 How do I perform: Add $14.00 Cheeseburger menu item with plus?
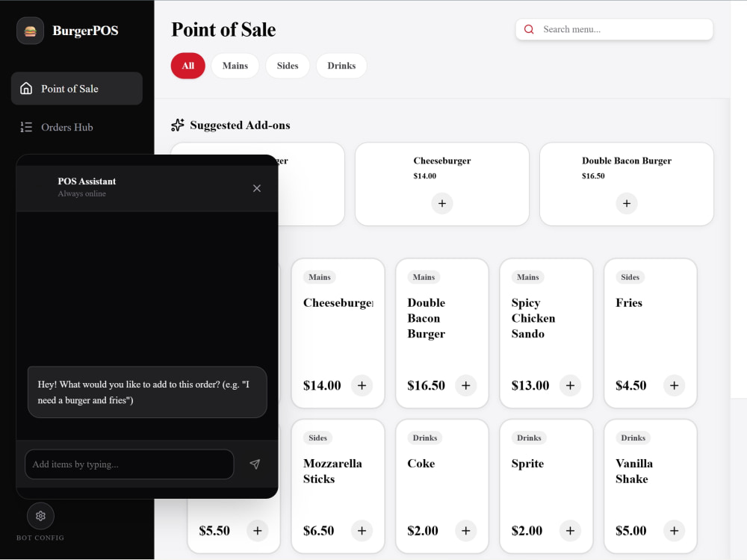pyautogui.click(x=362, y=385)
